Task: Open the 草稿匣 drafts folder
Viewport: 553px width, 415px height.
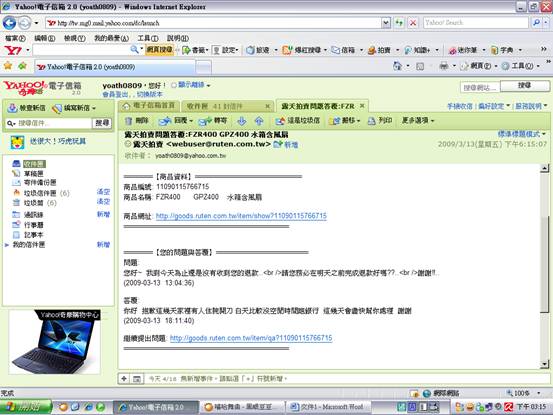Action: click(34, 173)
